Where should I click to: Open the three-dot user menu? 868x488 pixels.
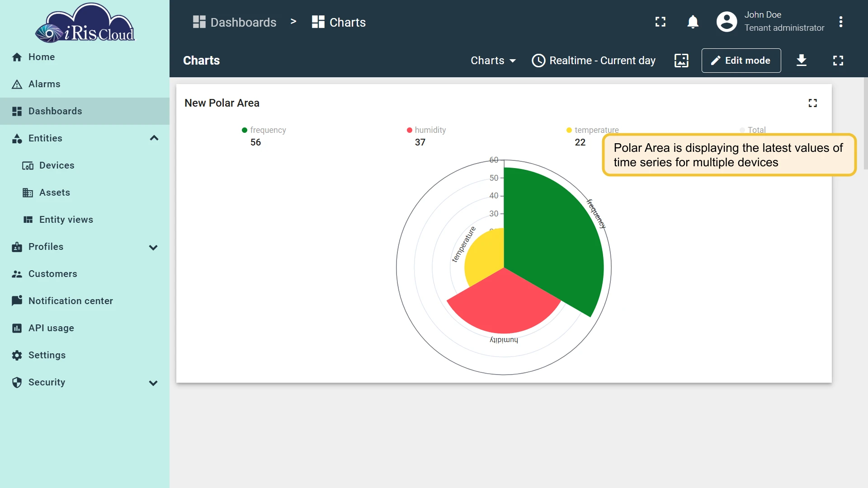point(841,22)
